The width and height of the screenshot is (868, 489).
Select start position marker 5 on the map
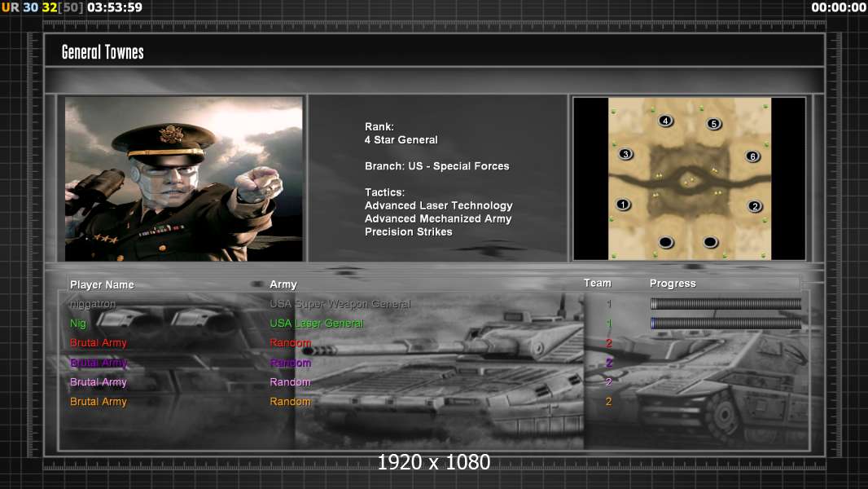click(x=713, y=124)
